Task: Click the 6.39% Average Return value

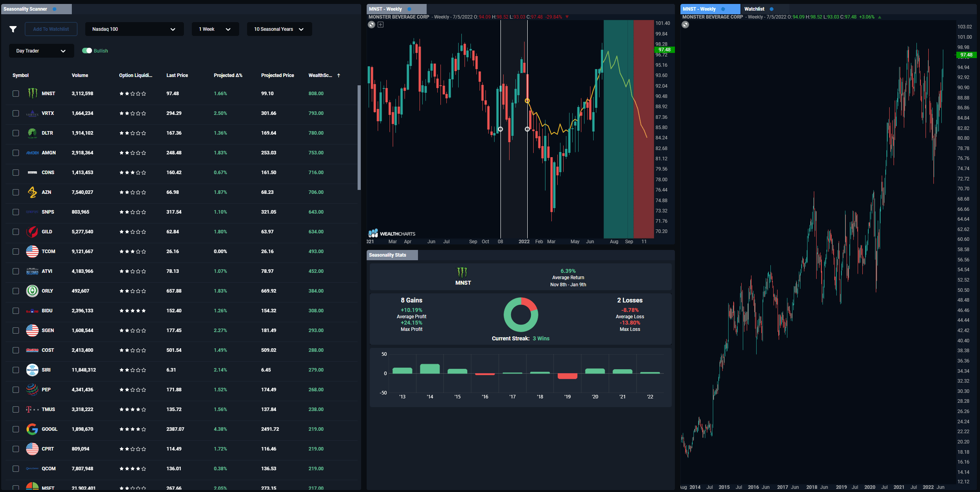Action: pos(568,271)
